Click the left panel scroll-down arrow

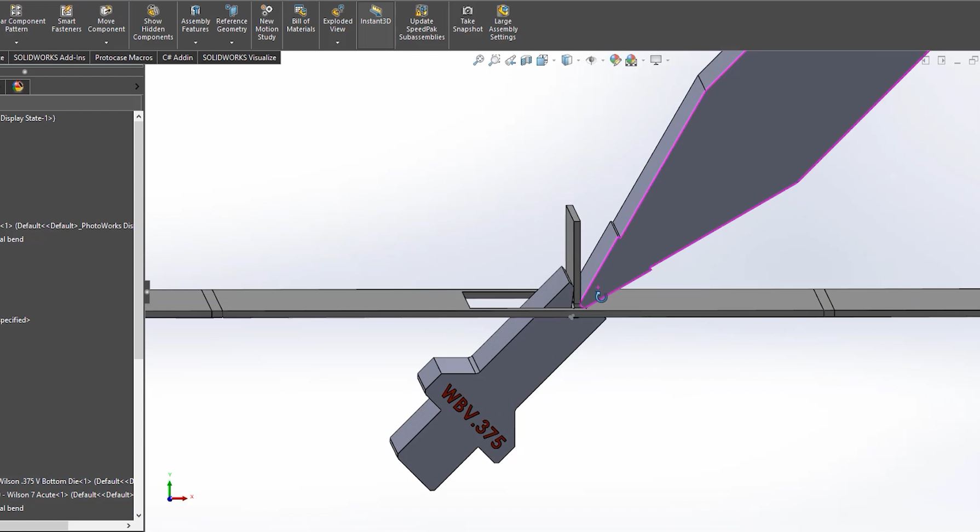pyautogui.click(x=139, y=515)
